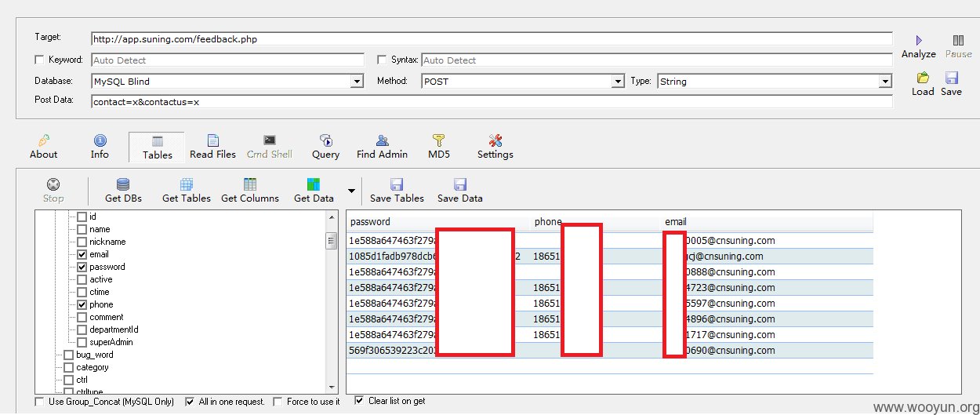Switch to the Tables tab
Image resolution: width=980 pixels, height=415 pixels.
coord(157,147)
